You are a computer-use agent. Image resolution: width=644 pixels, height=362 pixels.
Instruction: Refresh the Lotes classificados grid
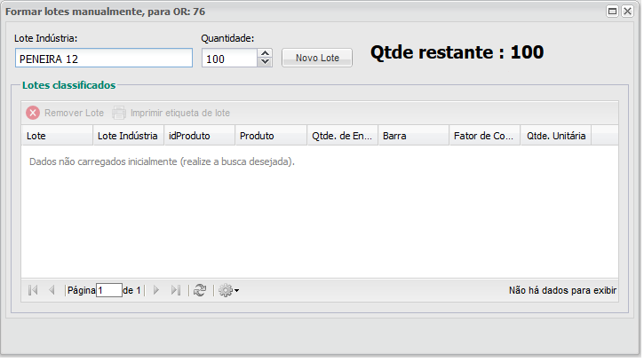coord(200,291)
